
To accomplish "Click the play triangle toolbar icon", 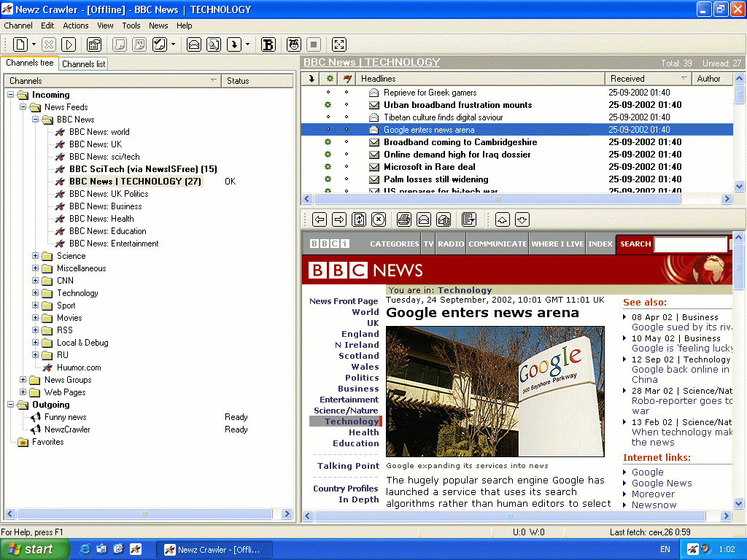I will coord(69,44).
